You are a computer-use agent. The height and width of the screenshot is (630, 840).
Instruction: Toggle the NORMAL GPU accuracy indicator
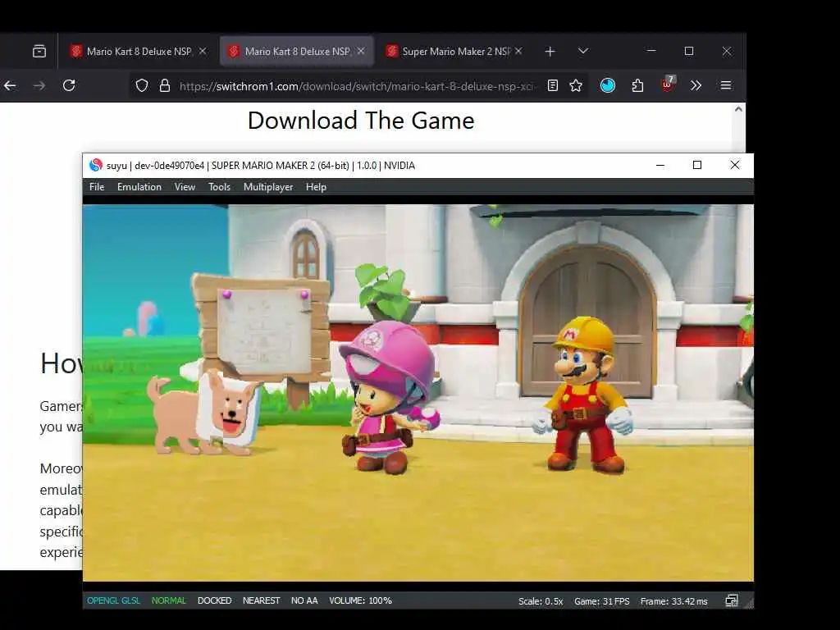click(x=169, y=600)
